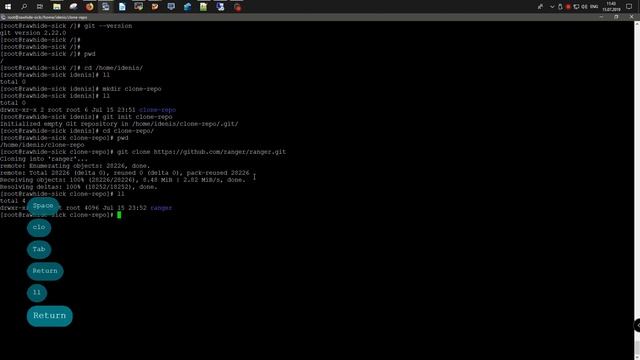The height and width of the screenshot is (360, 640).
Task: Click the "cd clone-repo/" command
Action: pyautogui.click(x=128, y=131)
